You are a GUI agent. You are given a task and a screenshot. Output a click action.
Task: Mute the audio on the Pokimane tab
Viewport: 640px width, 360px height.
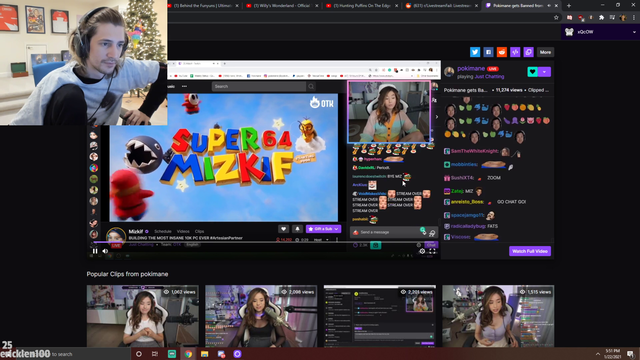(x=549, y=6)
